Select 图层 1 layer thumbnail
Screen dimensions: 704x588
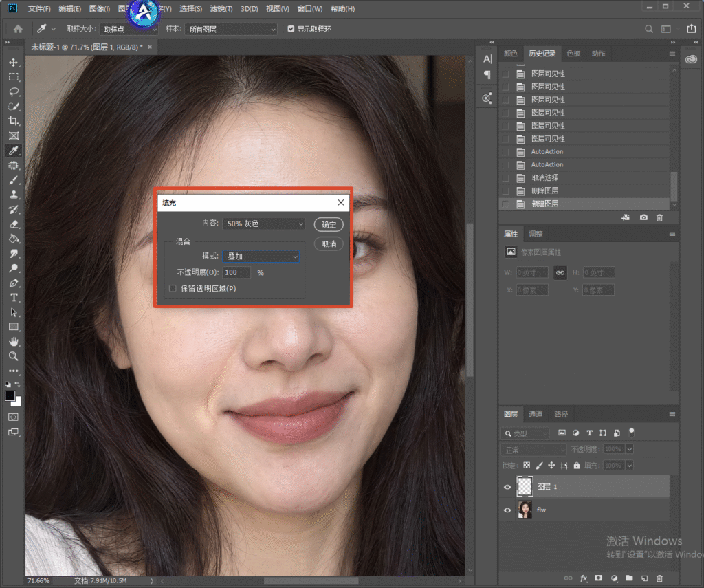click(x=525, y=486)
